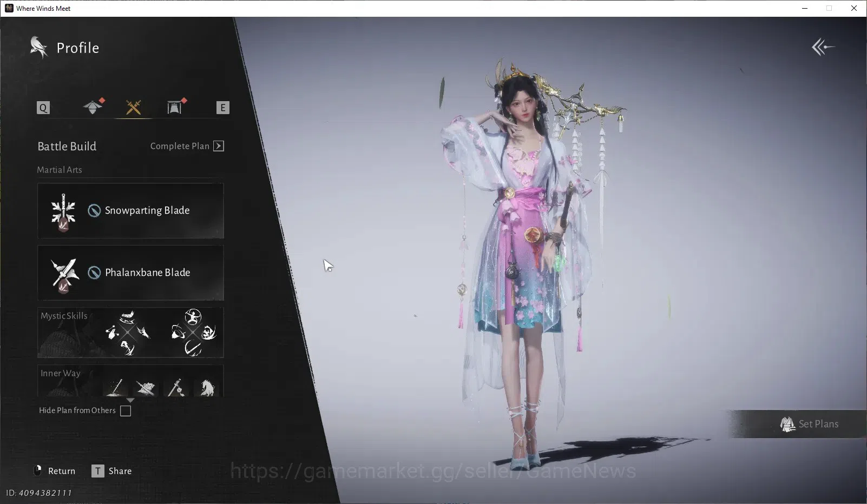The width and height of the screenshot is (867, 504).
Task: Close the Where Winds Meet window
Action: point(854,8)
